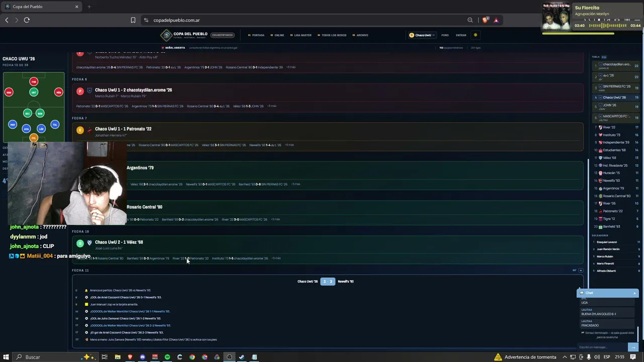This screenshot has height=362, width=644.
Task: Select the FIL goalkeeper on the formation pitch
Action: [34, 138]
